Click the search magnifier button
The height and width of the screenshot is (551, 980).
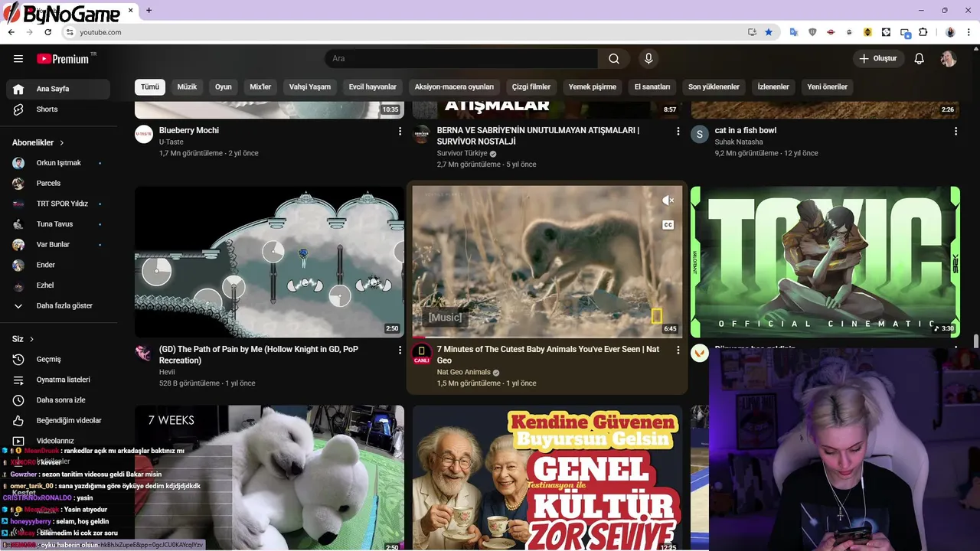click(614, 59)
